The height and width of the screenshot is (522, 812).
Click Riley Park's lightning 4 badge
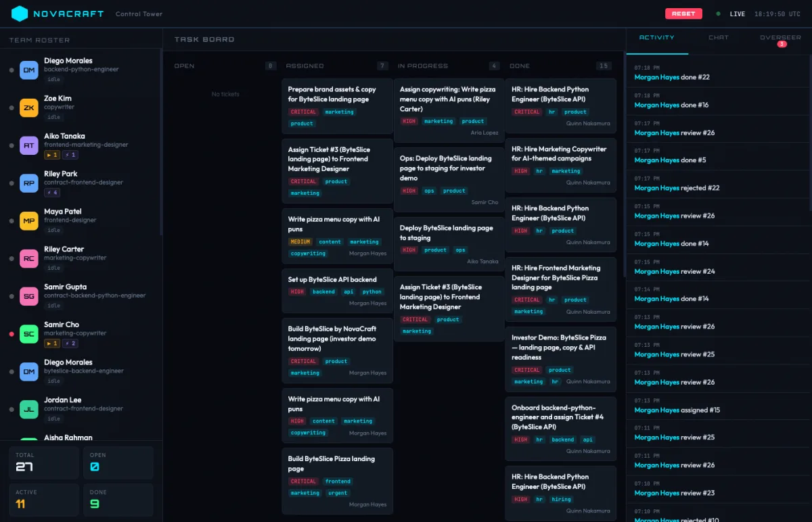pyautogui.click(x=53, y=193)
